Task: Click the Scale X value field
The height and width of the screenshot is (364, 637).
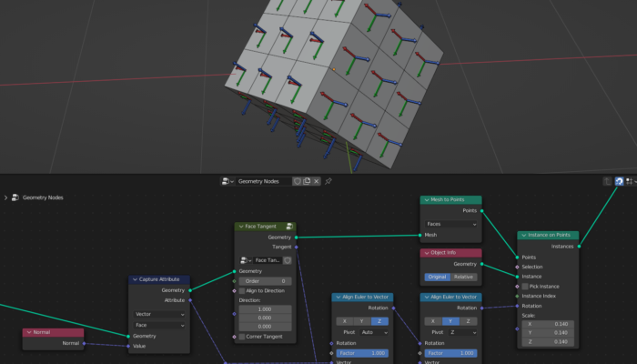Action: pyautogui.click(x=548, y=324)
